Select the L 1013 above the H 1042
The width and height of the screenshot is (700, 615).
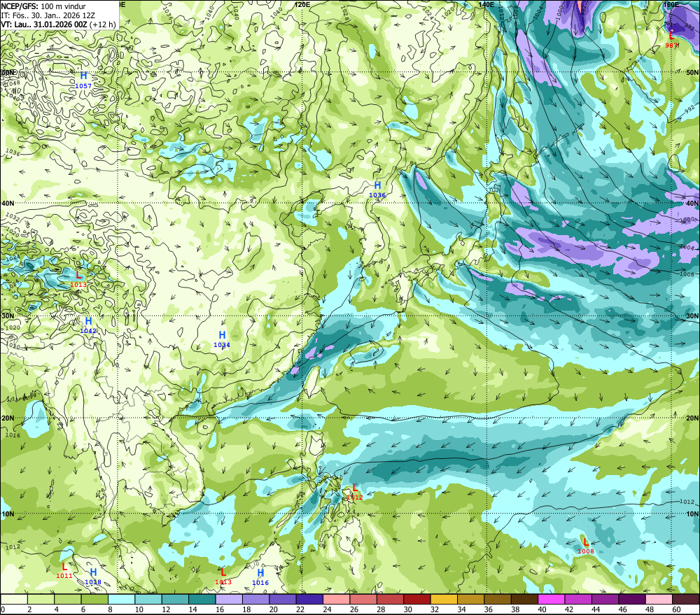(78, 275)
